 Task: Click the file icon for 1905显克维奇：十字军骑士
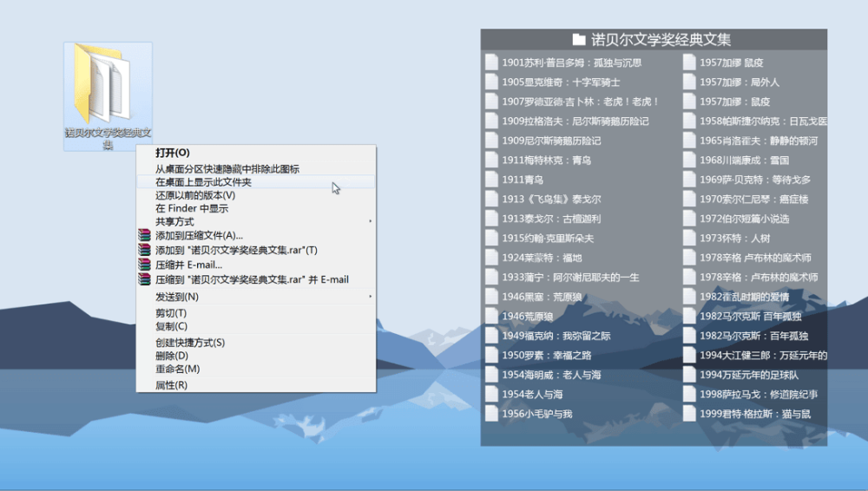[x=491, y=82]
